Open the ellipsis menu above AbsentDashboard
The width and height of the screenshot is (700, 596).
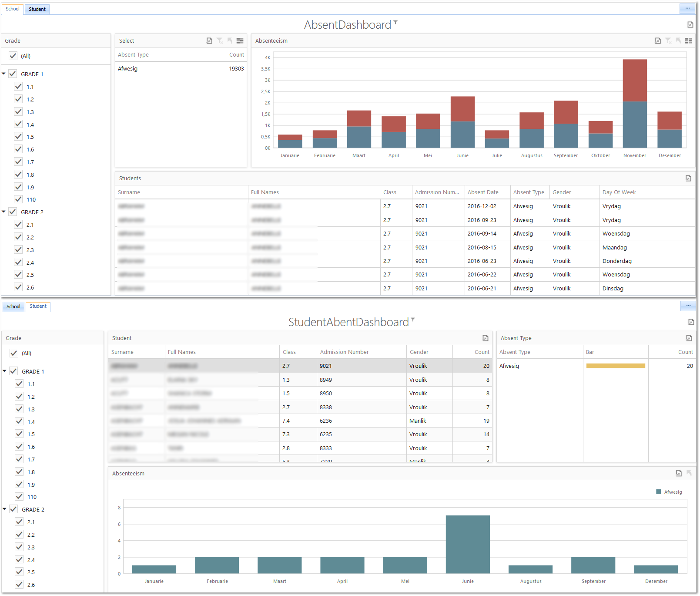687,8
